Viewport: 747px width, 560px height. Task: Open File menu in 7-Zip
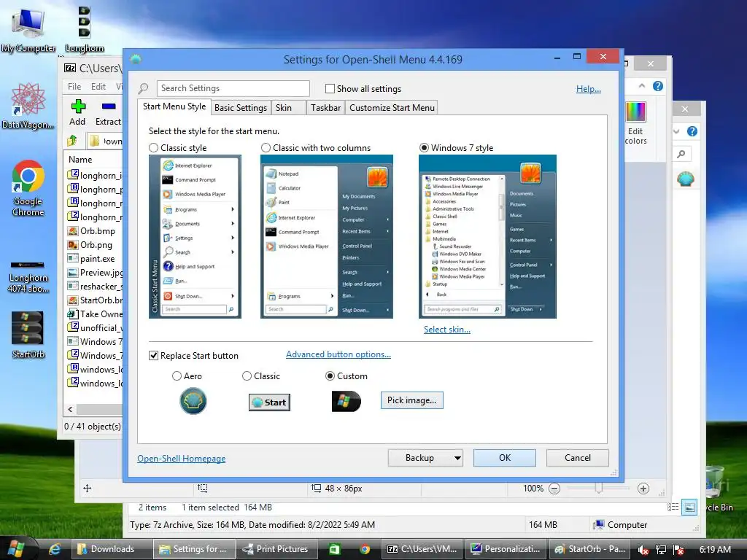pyautogui.click(x=74, y=87)
